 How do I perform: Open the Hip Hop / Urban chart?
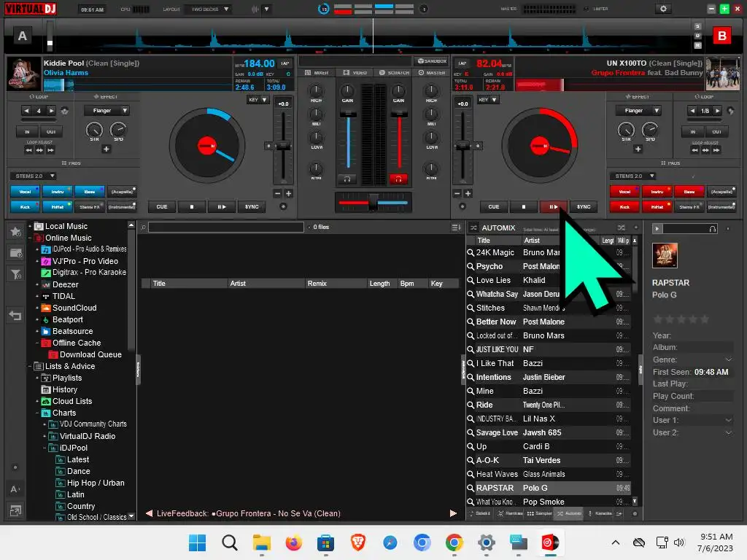pyautogui.click(x=96, y=483)
